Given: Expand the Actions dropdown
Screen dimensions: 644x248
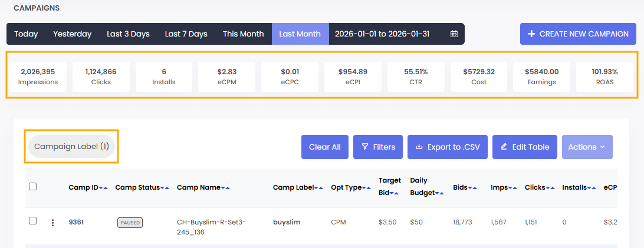Looking at the screenshot, I should click(587, 147).
